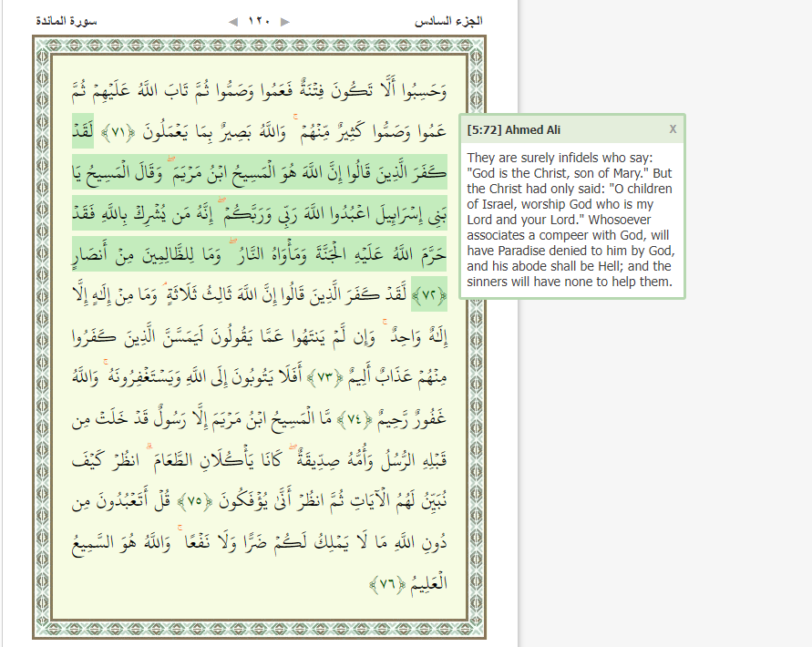Screen dimensions: 812x647
Task: Select verse number marker 73
Action: point(324,375)
